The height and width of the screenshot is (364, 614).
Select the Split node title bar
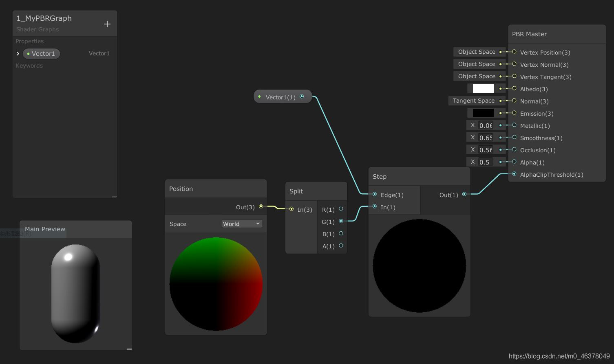(x=316, y=191)
